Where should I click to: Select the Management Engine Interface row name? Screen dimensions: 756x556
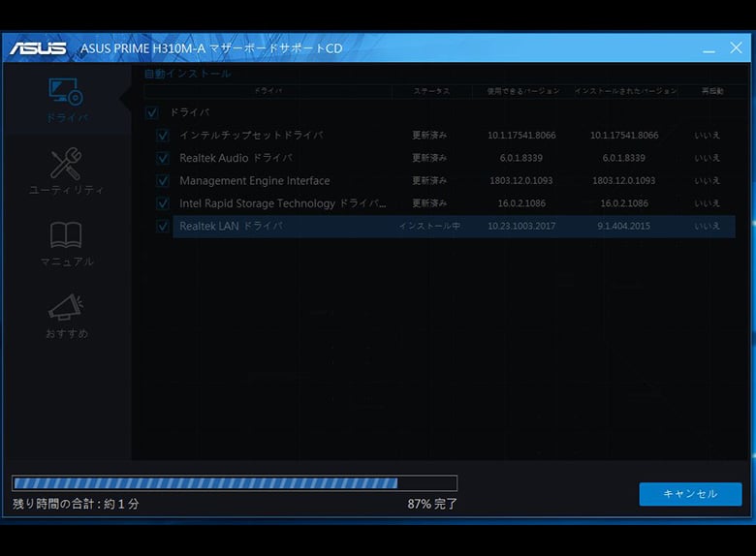coord(255,181)
